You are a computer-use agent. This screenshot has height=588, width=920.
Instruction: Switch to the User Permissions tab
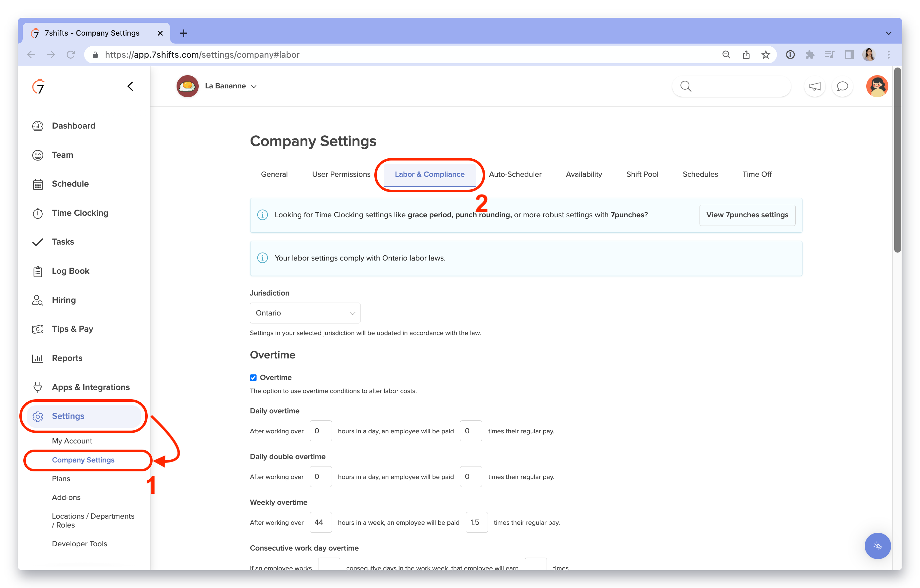pos(341,174)
